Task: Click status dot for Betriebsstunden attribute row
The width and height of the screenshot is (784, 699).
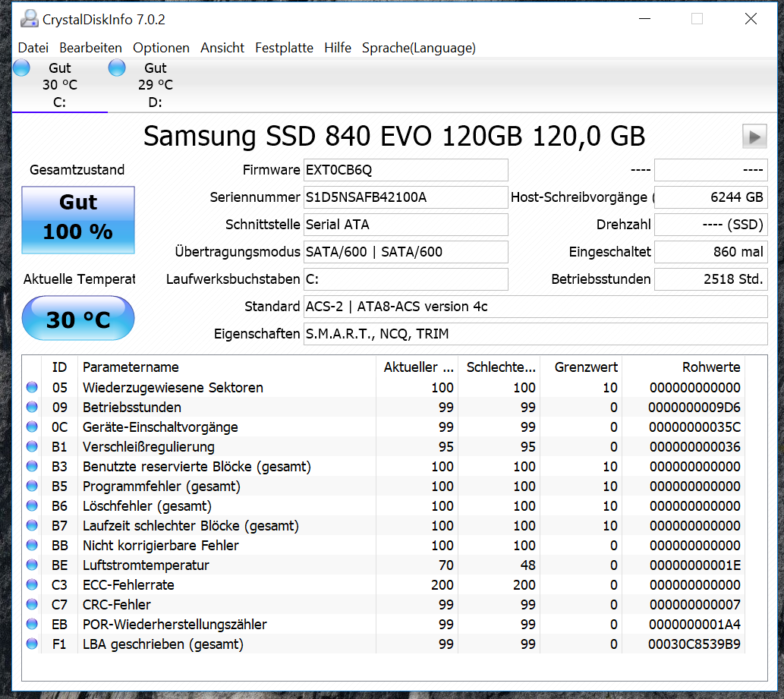Action: [32, 407]
